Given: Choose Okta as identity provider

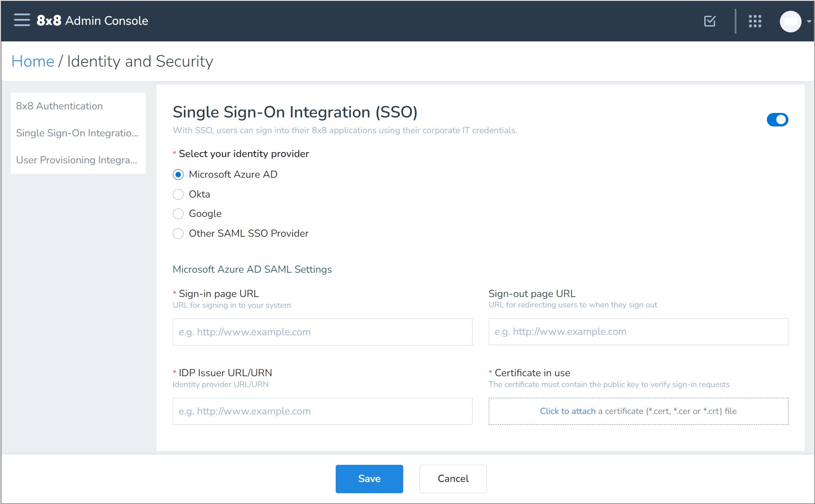Looking at the screenshot, I should point(178,194).
